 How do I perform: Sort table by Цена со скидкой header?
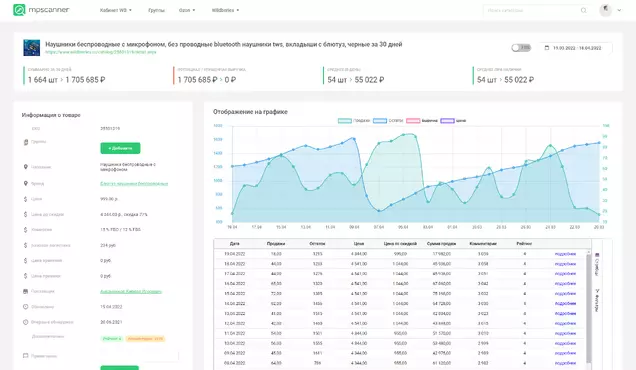[400, 243]
